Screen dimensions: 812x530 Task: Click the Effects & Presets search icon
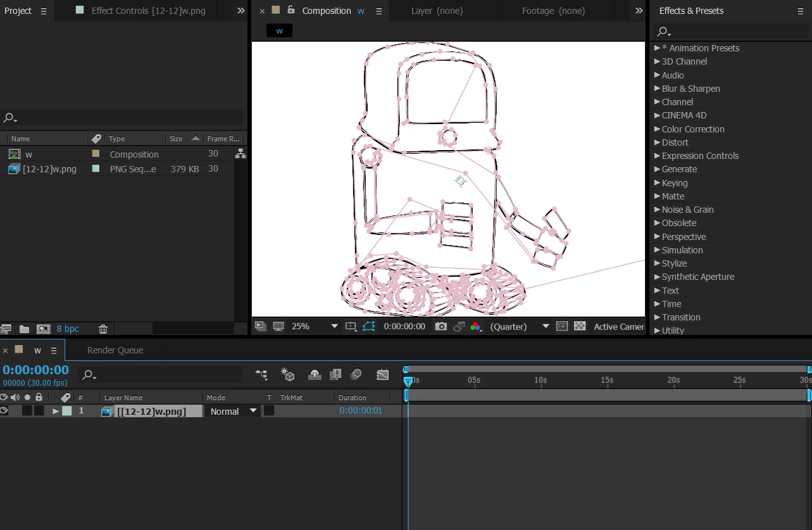663,31
